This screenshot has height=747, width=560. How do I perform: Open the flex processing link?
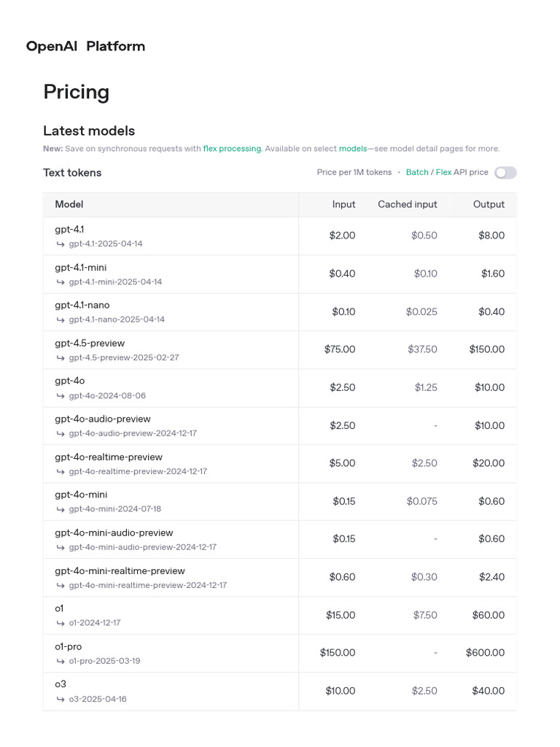coord(232,149)
